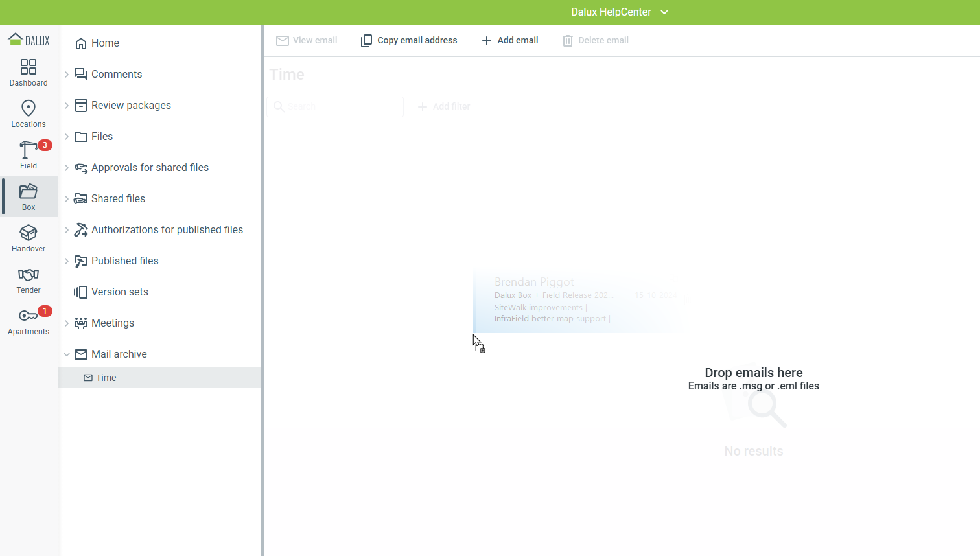980x556 pixels.
Task: Click Copy email address button
Action: pos(409,40)
